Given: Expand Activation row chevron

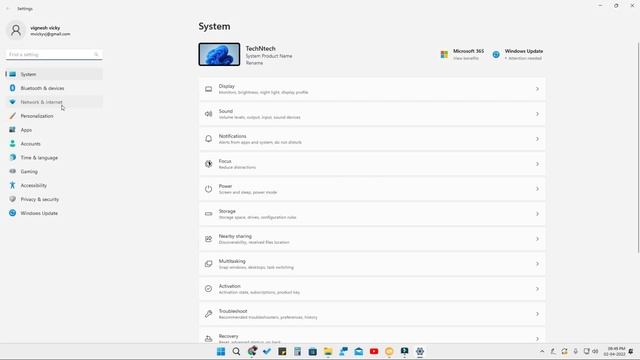Looking at the screenshot, I should 537,289.
